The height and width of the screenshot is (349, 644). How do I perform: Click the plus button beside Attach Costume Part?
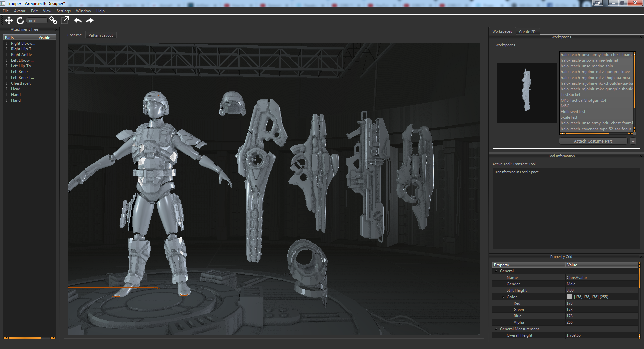[x=633, y=141]
